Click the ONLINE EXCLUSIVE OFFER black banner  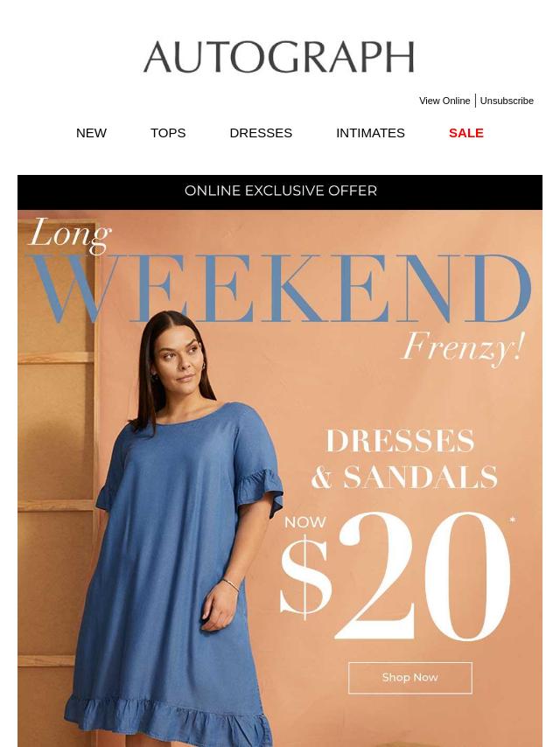coord(280,192)
